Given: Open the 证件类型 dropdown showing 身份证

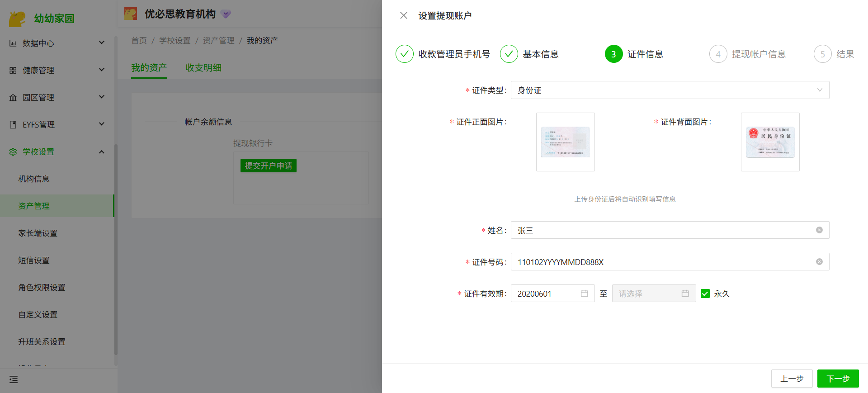Looking at the screenshot, I should click(670, 90).
